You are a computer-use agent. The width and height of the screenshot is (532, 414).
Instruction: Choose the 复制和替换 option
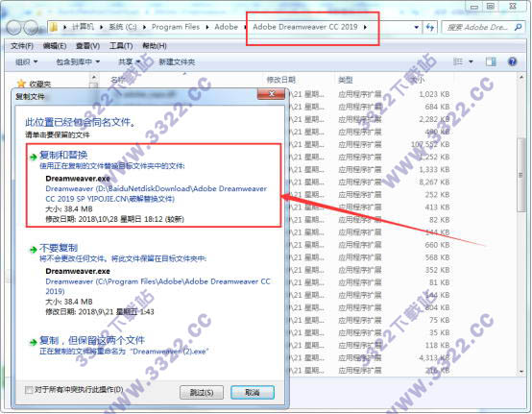(x=154, y=185)
